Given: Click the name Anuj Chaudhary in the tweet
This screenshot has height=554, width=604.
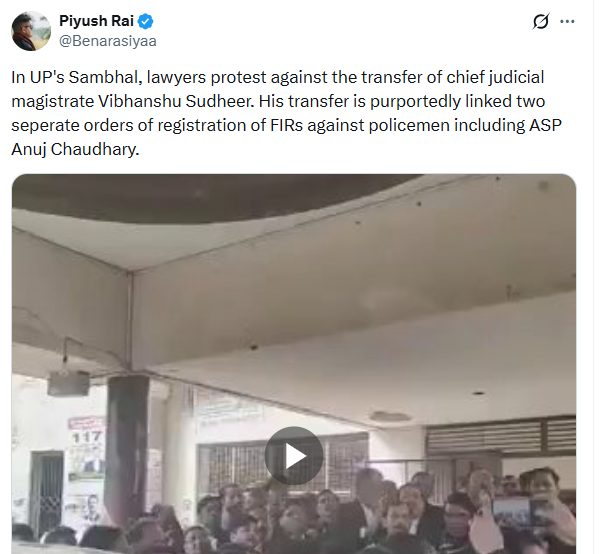Looking at the screenshot, I should click(75, 149).
